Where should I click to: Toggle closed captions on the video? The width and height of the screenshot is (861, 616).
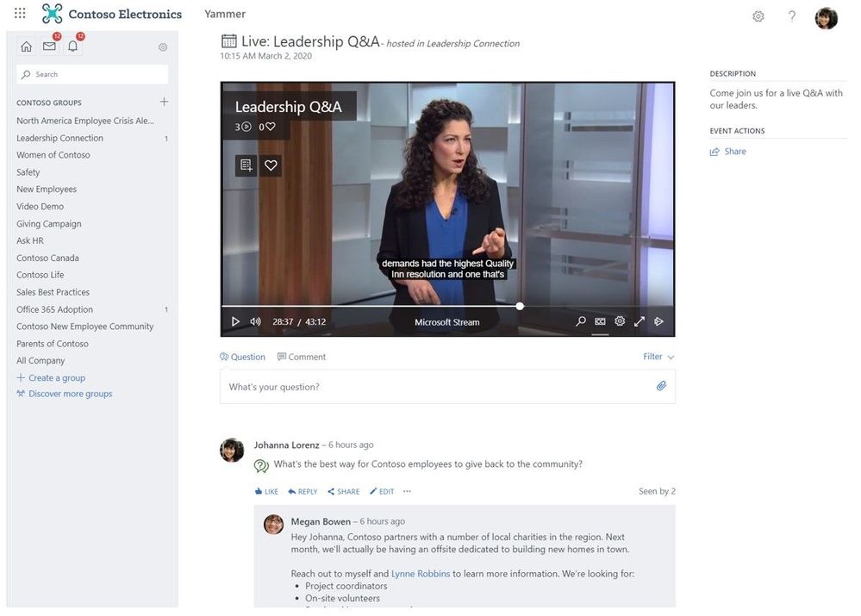tap(600, 321)
